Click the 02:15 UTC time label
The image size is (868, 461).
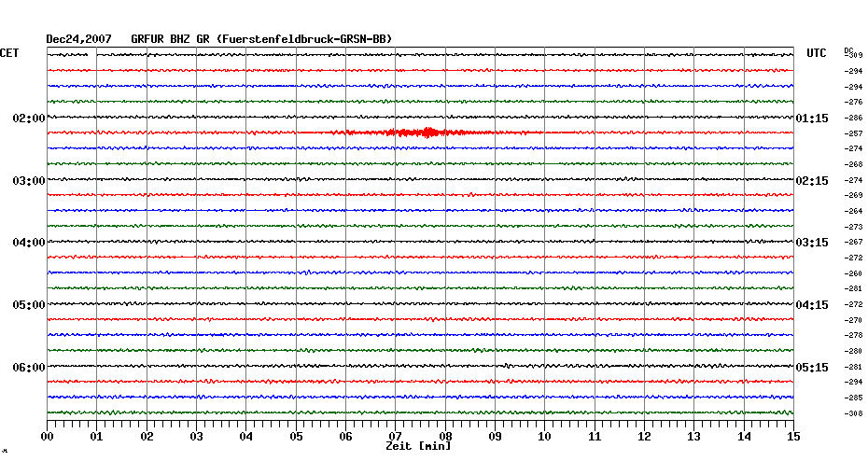[x=812, y=181]
